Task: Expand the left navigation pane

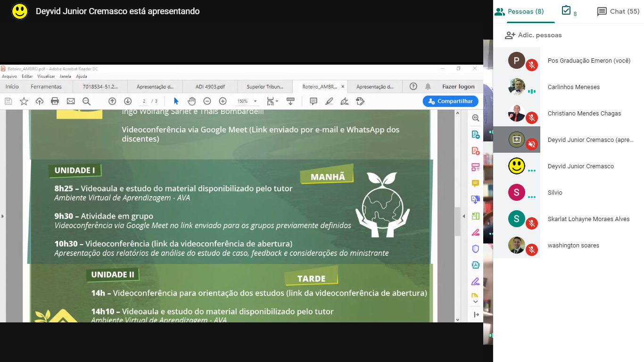Action: click(x=2, y=216)
